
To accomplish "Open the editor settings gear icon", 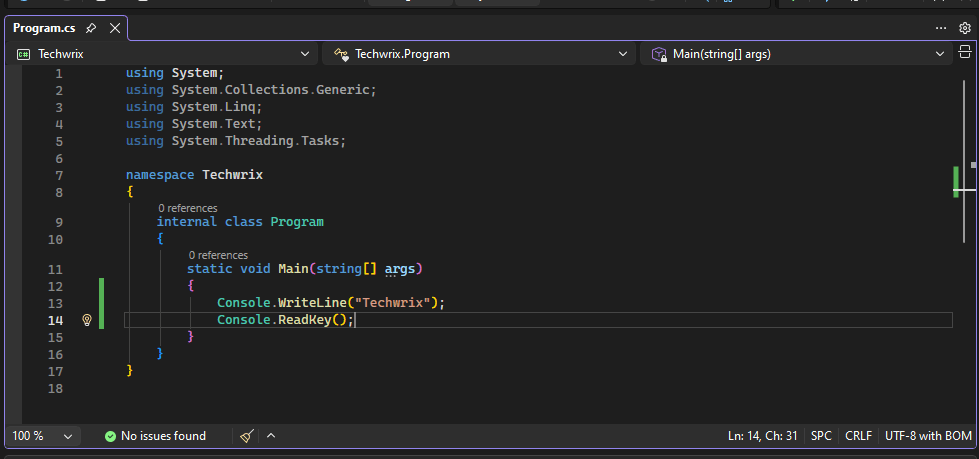I will (x=965, y=28).
